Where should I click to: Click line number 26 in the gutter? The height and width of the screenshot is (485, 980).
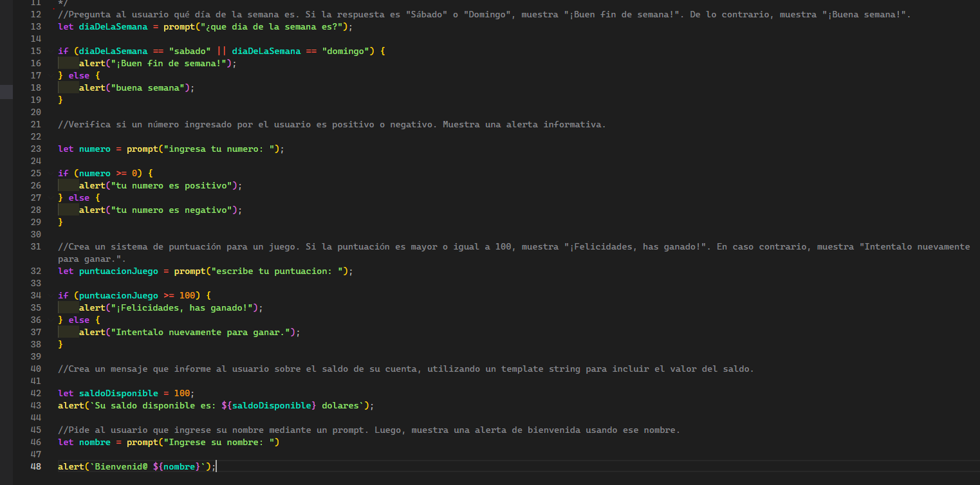tap(36, 185)
